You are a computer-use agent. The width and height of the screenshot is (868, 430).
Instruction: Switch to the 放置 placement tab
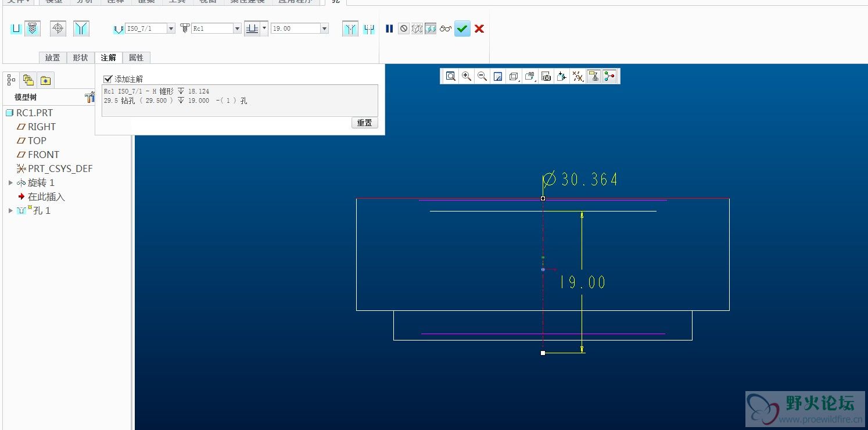click(x=53, y=58)
